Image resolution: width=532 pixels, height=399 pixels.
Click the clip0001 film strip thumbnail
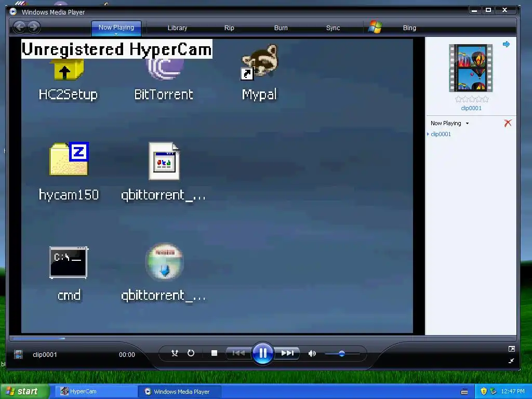pos(471,68)
